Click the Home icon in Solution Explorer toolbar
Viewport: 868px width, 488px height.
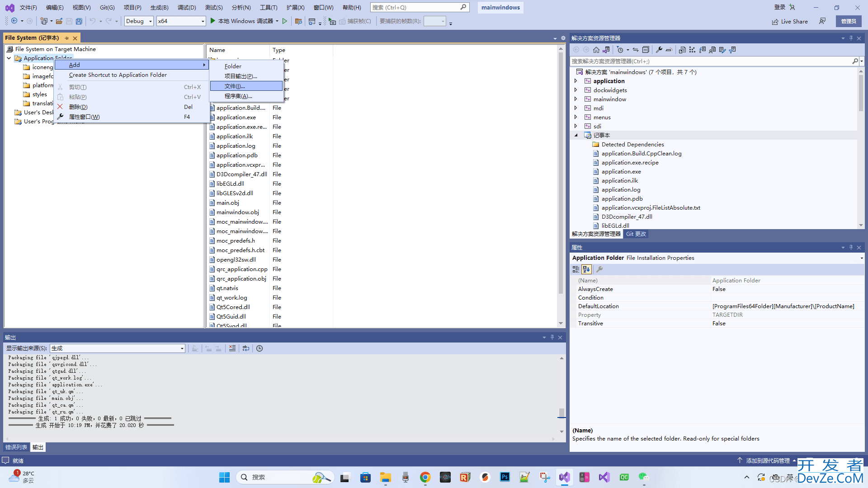(596, 50)
